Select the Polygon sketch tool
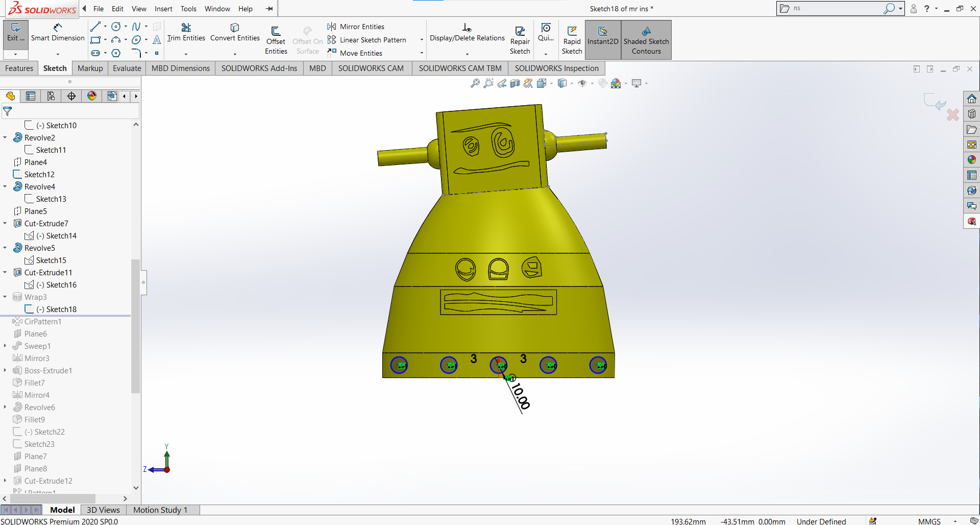This screenshot has width=980, height=525. point(116,53)
